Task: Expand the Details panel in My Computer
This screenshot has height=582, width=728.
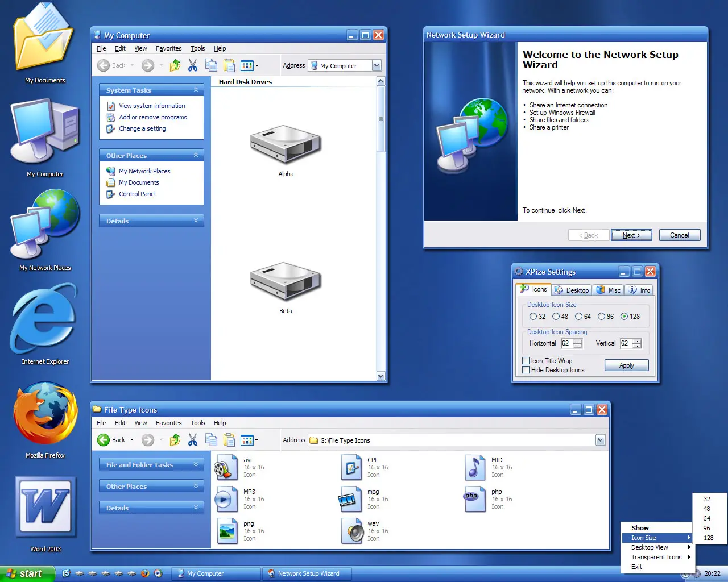Action: pos(196,221)
